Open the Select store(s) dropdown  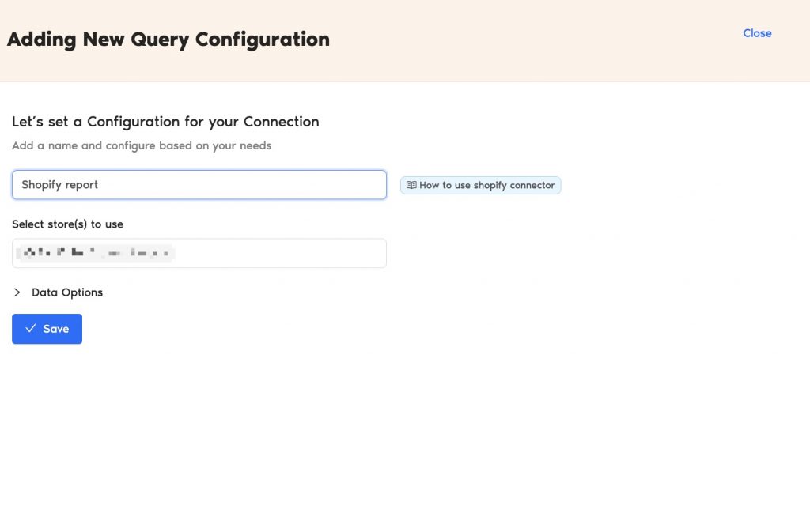click(x=199, y=253)
